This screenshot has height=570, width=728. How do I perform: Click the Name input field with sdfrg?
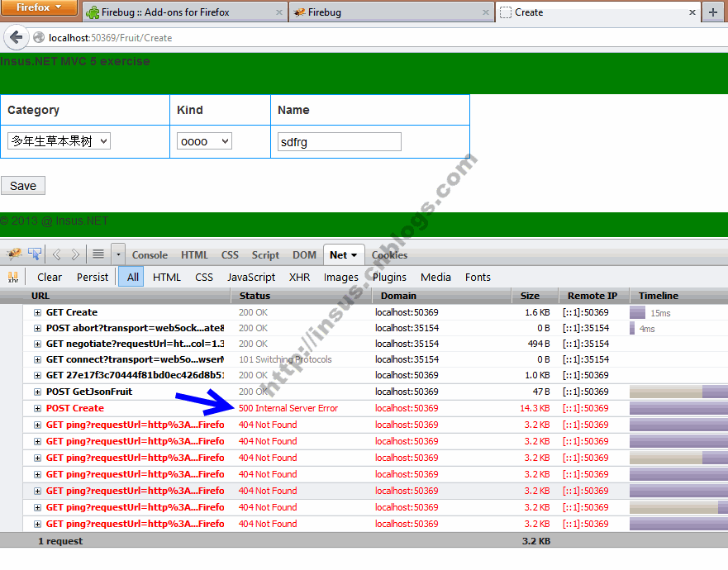pyautogui.click(x=340, y=141)
